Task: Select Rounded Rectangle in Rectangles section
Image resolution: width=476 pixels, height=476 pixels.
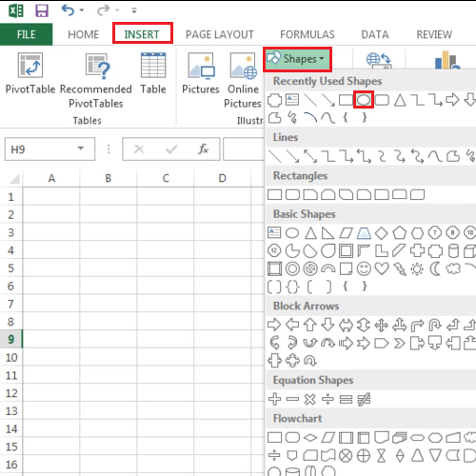Action: [292, 194]
